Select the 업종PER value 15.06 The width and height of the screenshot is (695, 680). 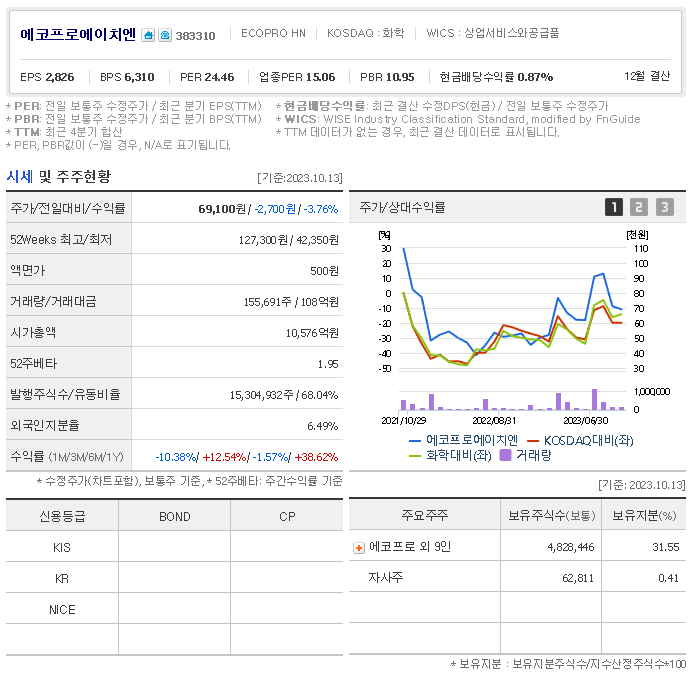(320, 77)
